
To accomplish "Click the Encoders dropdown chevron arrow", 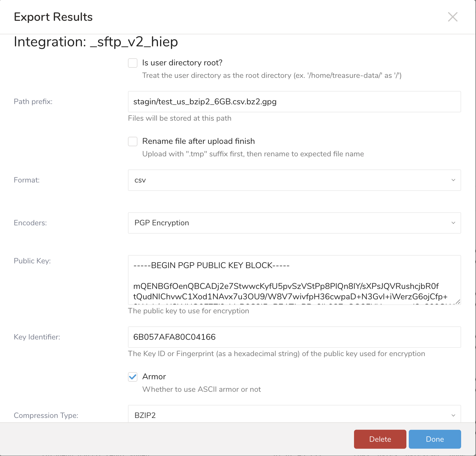I will coord(453,223).
